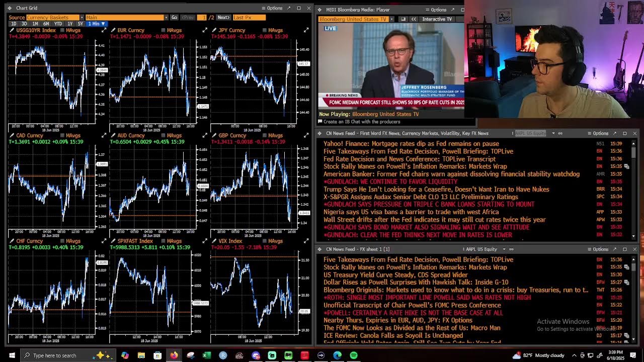
Task: Open Microsoft Edge from the taskbar
Action: point(337,355)
